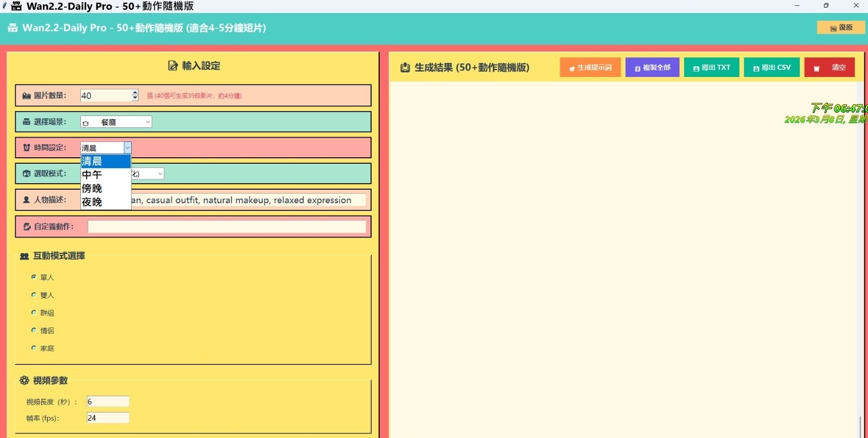868x438 pixels.
Task: Click the 生成提示詞 button
Action: (590, 67)
